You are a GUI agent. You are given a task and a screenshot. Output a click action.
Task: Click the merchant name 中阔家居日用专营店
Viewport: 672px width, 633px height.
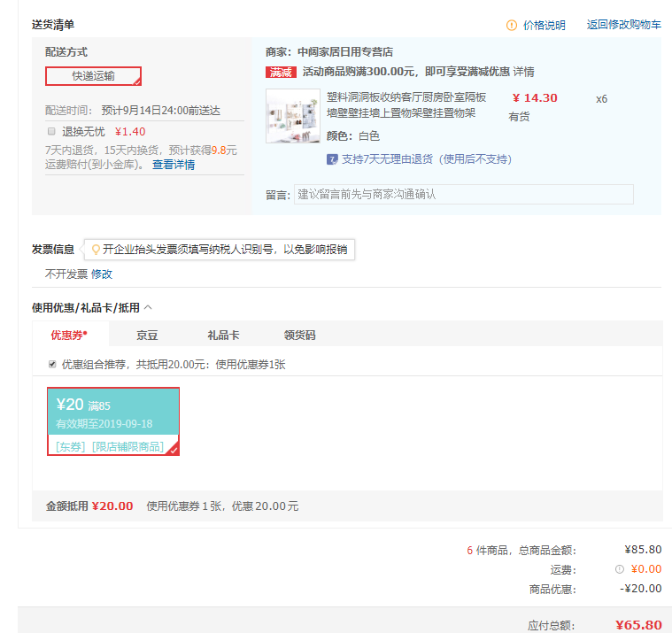(x=345, y=52)
